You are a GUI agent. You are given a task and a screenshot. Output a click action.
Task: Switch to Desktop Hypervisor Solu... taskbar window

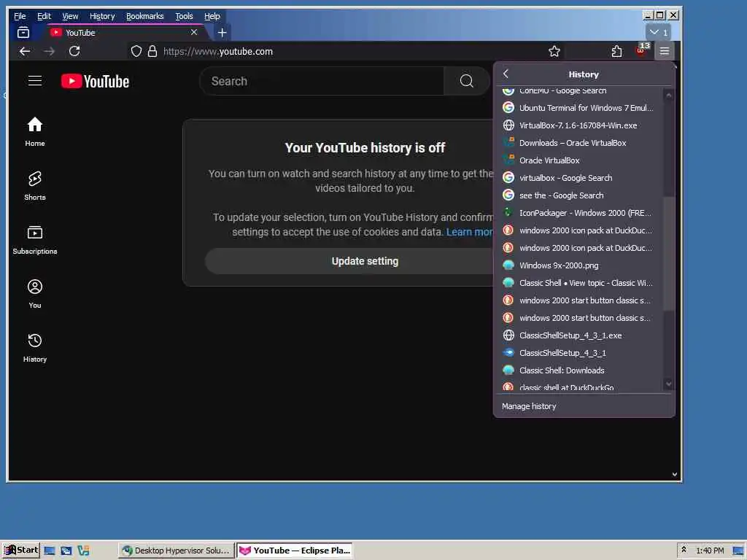[x=176, y=551]
